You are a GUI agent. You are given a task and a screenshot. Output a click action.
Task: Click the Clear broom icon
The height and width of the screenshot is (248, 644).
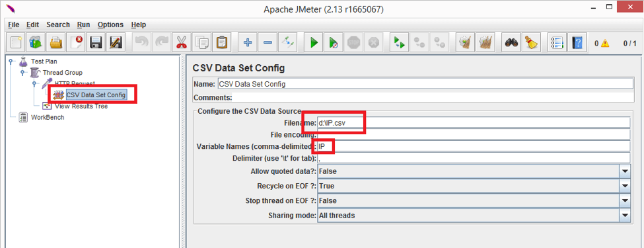466,42
